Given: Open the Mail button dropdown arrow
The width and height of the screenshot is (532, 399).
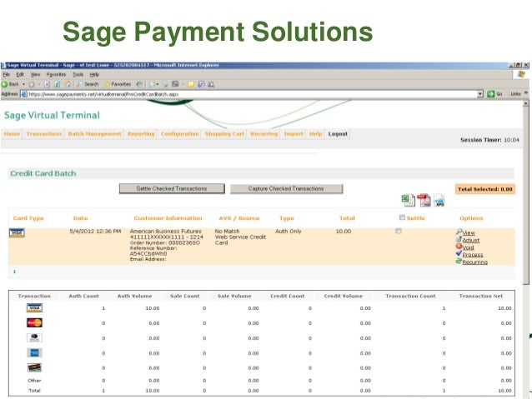Looking at the screenshot, I should pos(158,84).
